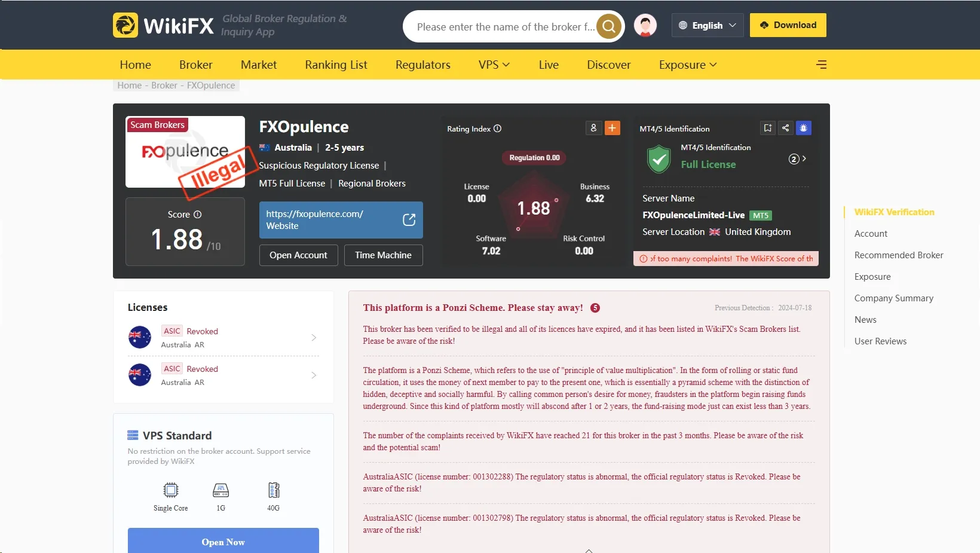This screenshot has height=553, width=980.
Task: Click the external link icon on Website
Action: (x=409, y=220)
